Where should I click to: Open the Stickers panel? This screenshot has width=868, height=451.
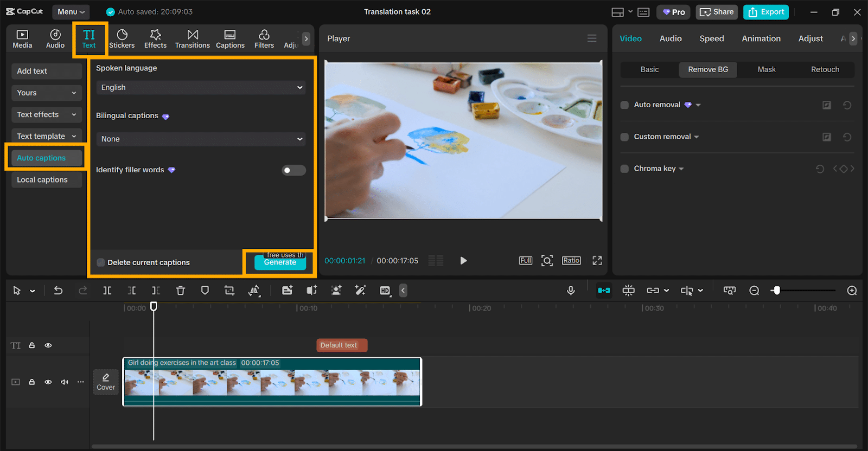coord(122,39)
